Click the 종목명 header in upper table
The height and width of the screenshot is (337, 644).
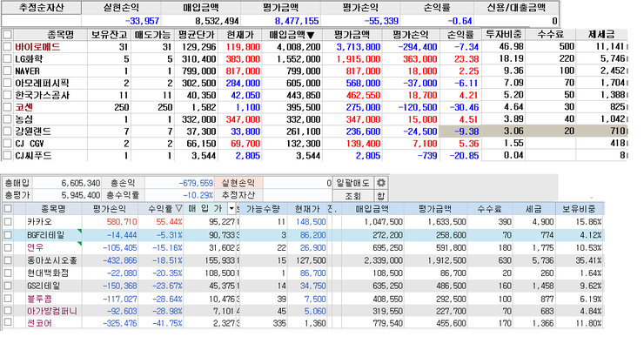61,35
